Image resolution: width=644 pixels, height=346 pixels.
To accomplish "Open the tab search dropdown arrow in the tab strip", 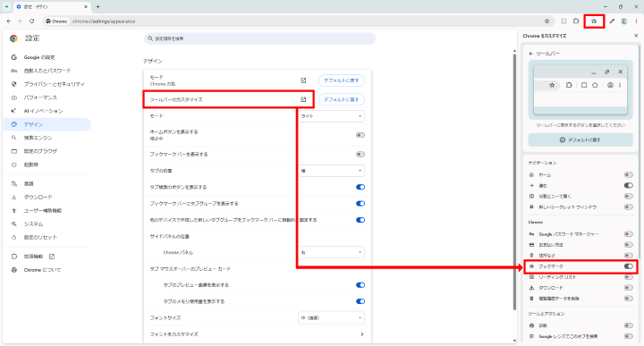I will (6, 6).
